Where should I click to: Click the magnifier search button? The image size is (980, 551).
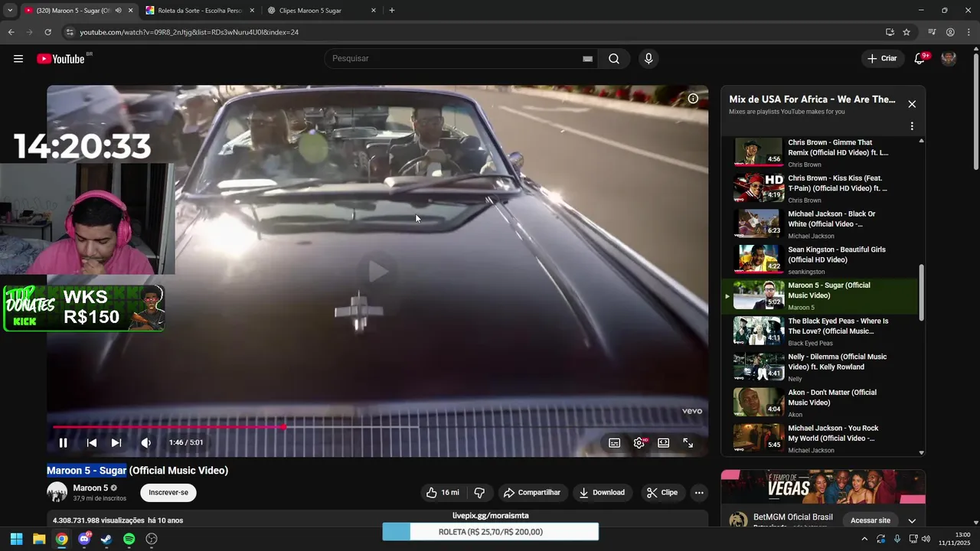(x=614, y=59)
